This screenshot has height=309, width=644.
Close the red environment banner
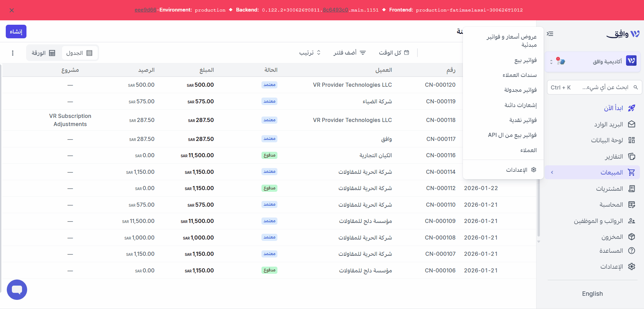[12, 11]
